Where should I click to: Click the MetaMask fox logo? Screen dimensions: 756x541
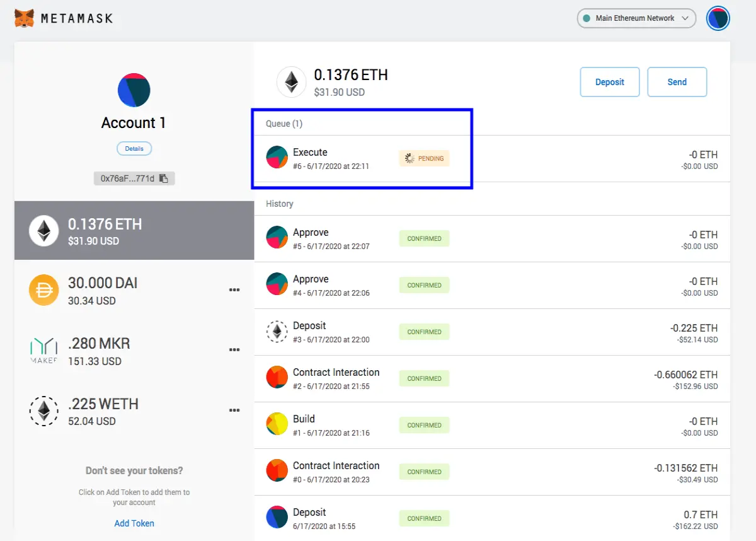(x=25, y=18)
